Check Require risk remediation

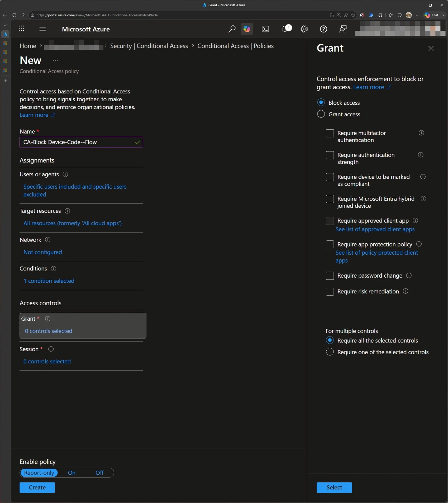pyautogui.click(x=330, y=292)
